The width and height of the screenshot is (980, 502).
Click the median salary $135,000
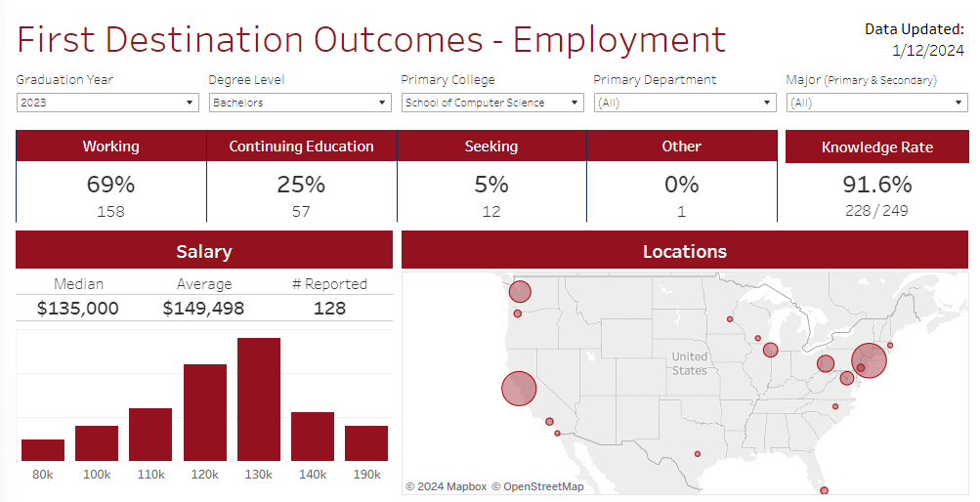pyautogui.click(x=77, y=308)
